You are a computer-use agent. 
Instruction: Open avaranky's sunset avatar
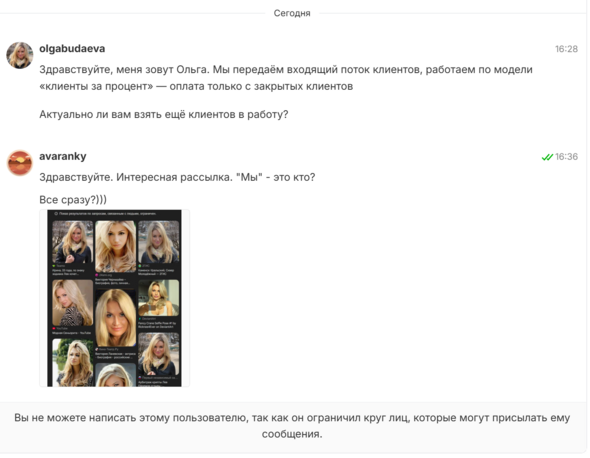point(20,163)
